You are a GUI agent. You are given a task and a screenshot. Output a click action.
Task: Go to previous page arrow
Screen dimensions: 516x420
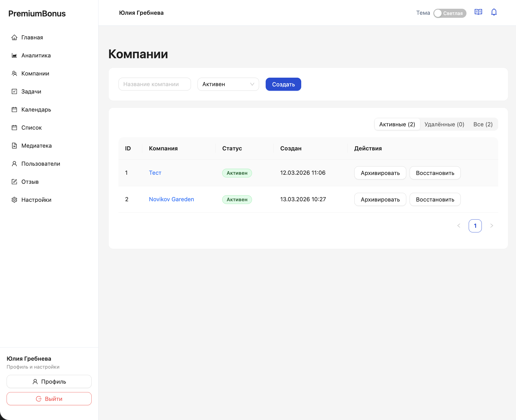pos(459,226)
